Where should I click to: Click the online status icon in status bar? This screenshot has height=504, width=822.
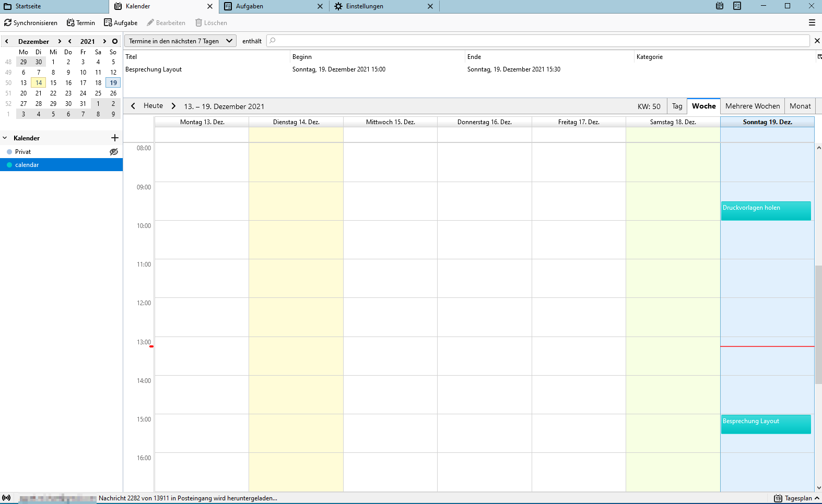coord(6,498)
